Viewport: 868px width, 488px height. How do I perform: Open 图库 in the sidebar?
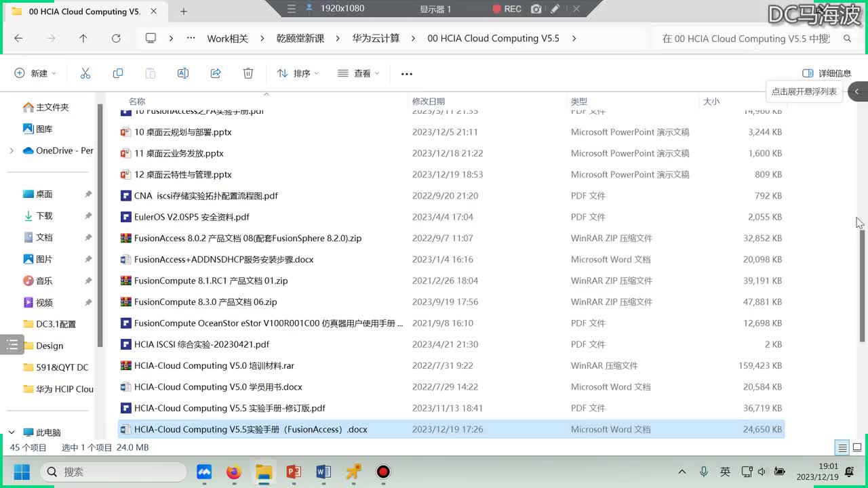38,129
